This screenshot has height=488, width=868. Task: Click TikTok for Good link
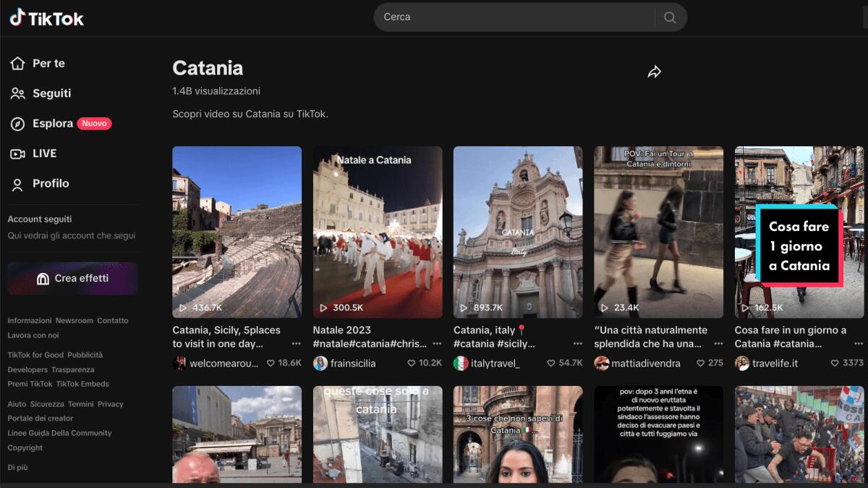click(35, 355)
